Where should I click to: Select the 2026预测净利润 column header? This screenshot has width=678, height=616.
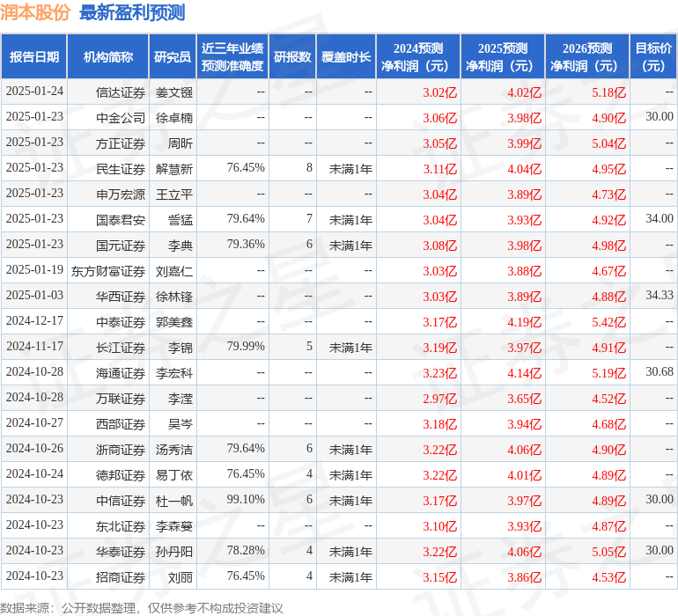(587, 57)
